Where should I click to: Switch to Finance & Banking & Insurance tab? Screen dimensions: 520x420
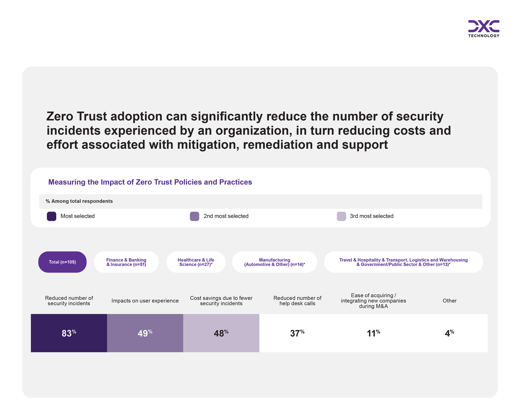126,262
